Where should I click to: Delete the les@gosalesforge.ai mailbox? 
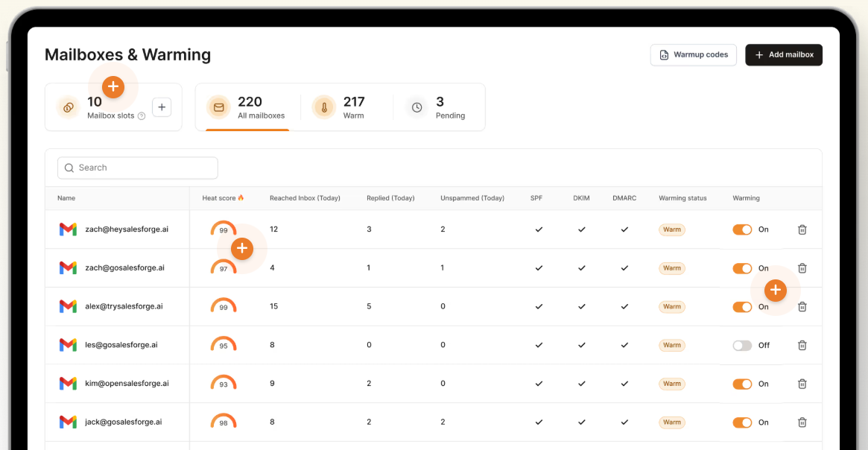[802, 346]
